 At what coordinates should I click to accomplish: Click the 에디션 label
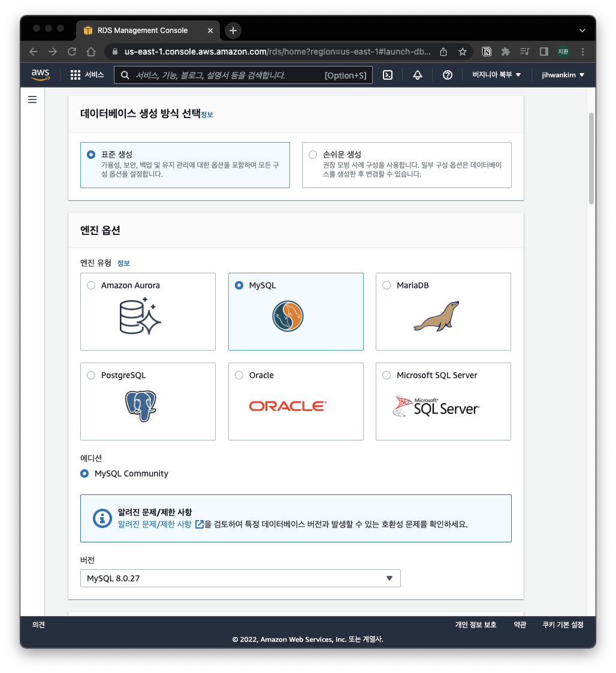pyautogui.click(x=91, y=458)
